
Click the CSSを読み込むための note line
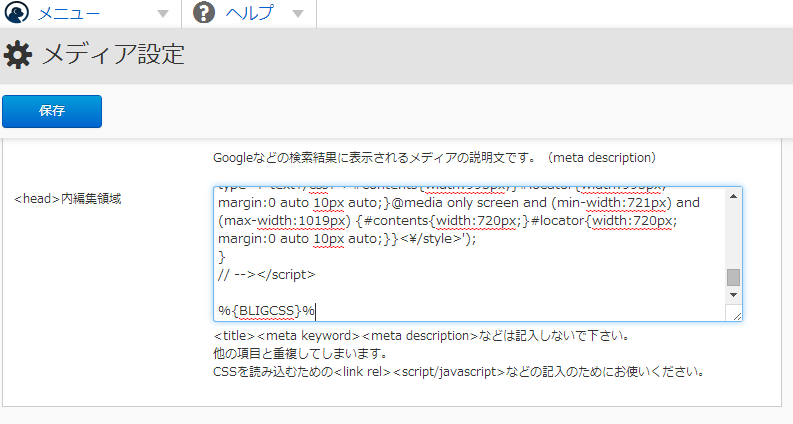(459, 372)
